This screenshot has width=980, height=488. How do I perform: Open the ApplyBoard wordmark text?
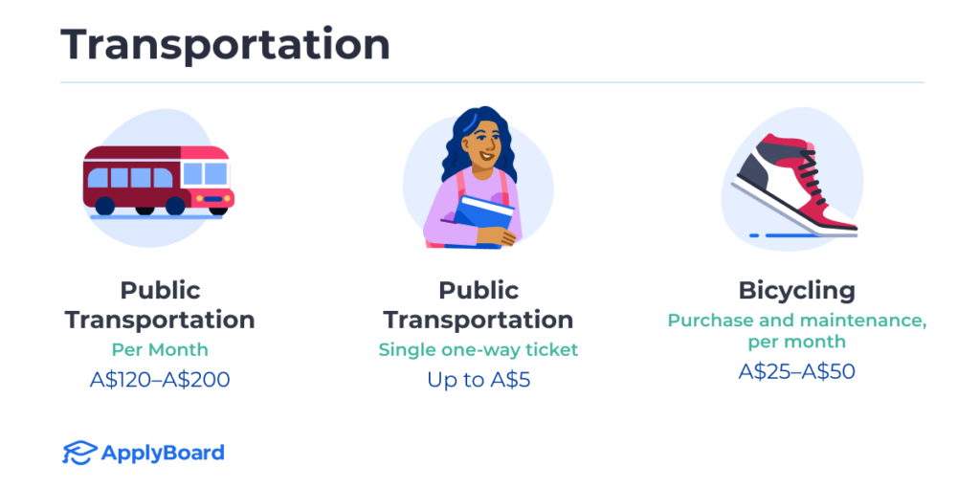click(x=163, y=453)
